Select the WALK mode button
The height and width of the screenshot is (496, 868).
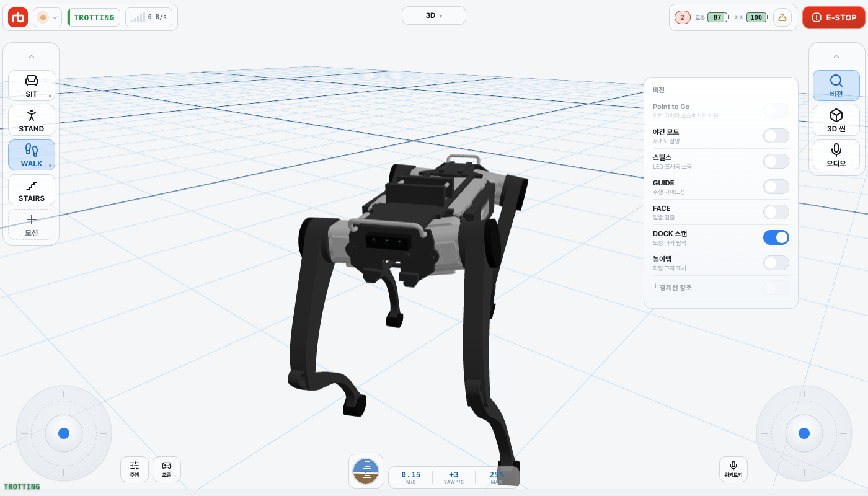(x=32, y=155)
